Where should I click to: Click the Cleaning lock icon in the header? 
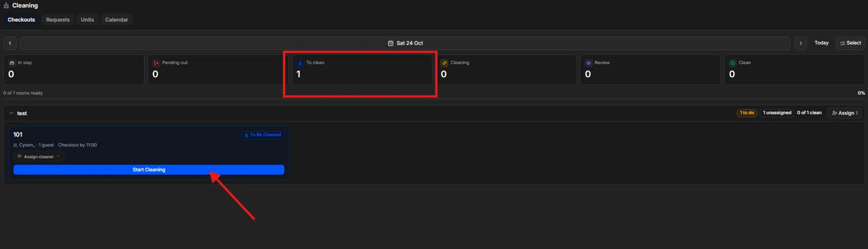click(6, 5)
